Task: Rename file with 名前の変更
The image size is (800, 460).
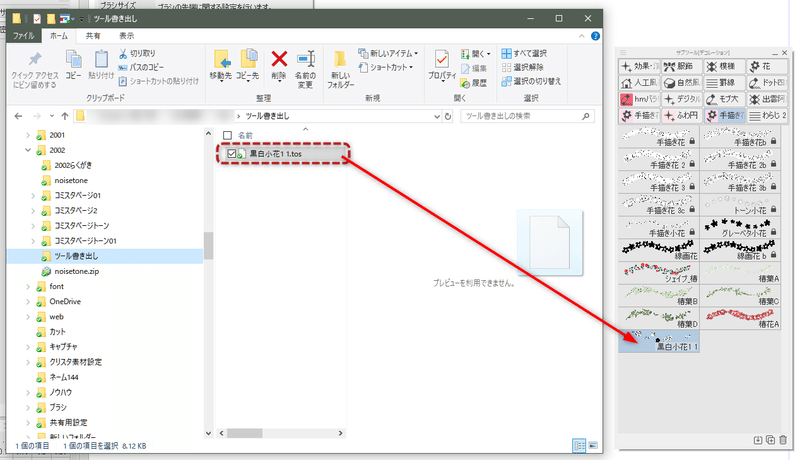Action: [306, 69]
